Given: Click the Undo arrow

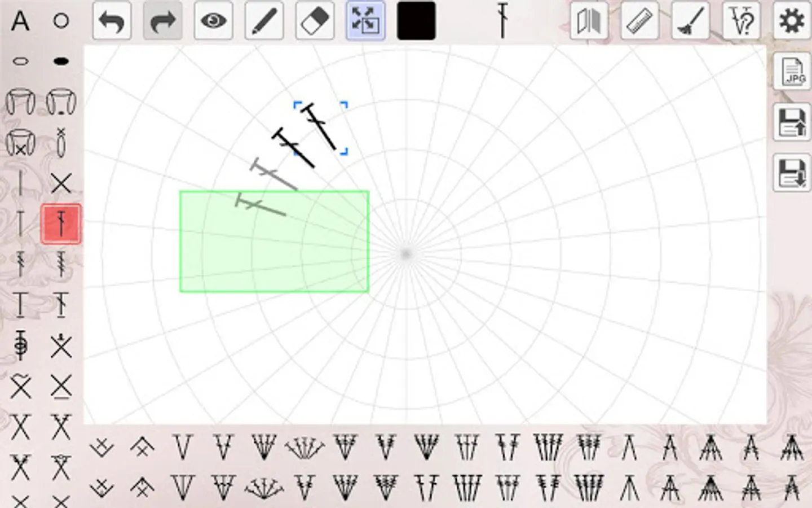Looking at the screenshot, I should (112, 21).
